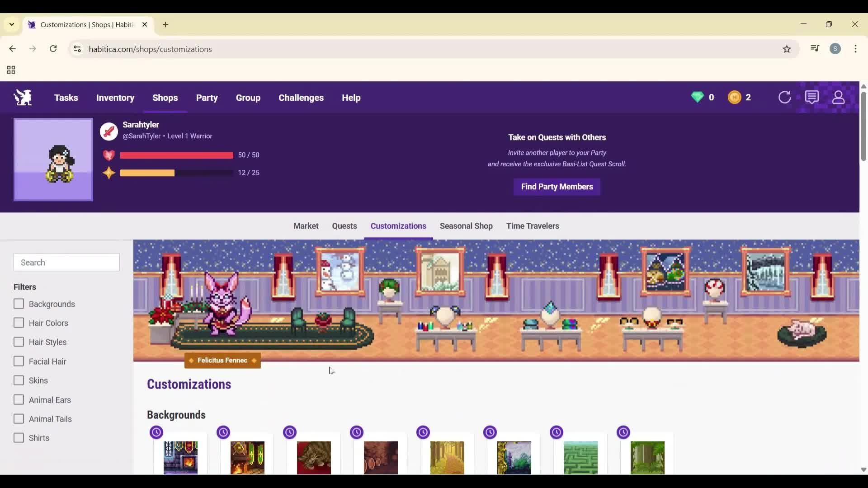Click the Habitica gryphon logo
The width and height of the screenshot is (868, 488).
click(22, 97)
